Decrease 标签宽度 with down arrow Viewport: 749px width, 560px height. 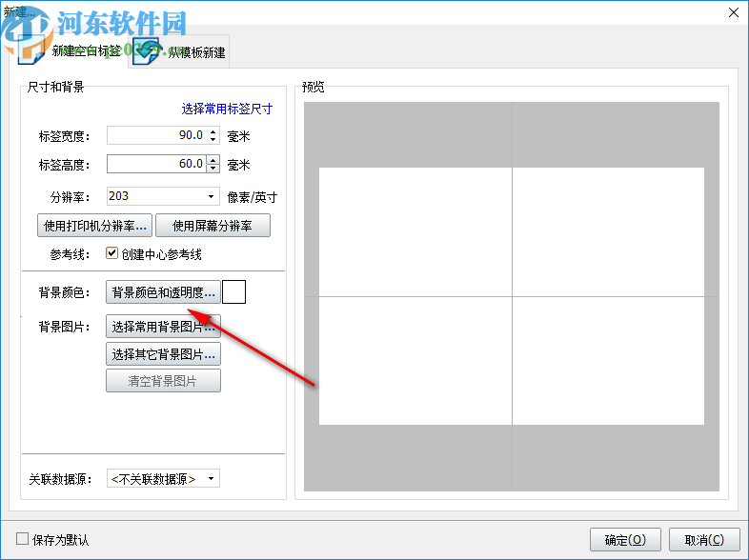tap(213, 139)
